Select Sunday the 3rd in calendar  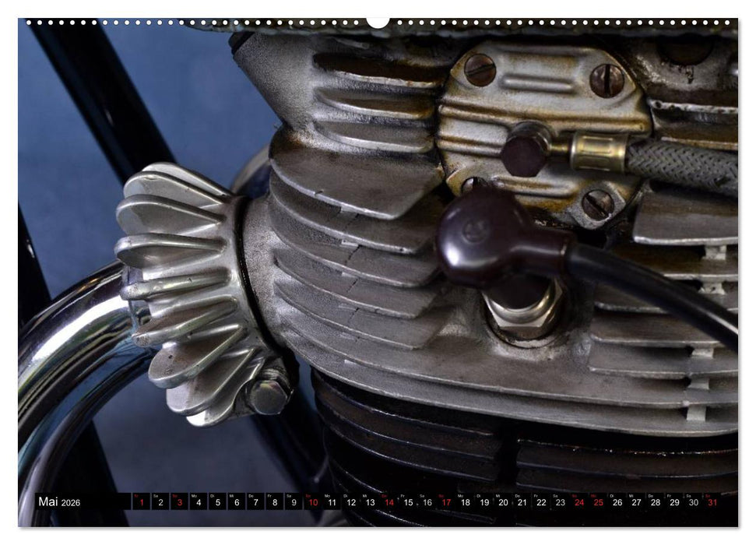tap(179, 502)
